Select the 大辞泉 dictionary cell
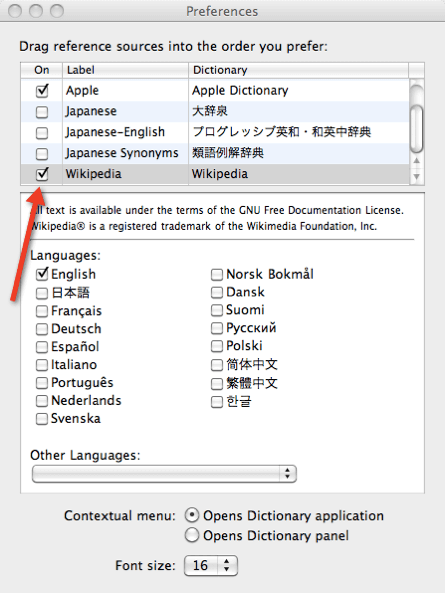Viewport: 445px width, 593px height. point(299,112)
